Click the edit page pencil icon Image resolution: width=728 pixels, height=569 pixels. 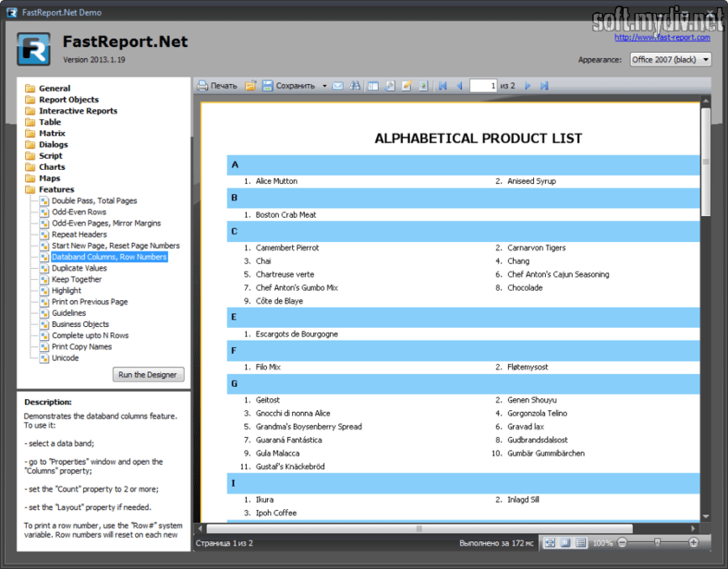[406, 86]
